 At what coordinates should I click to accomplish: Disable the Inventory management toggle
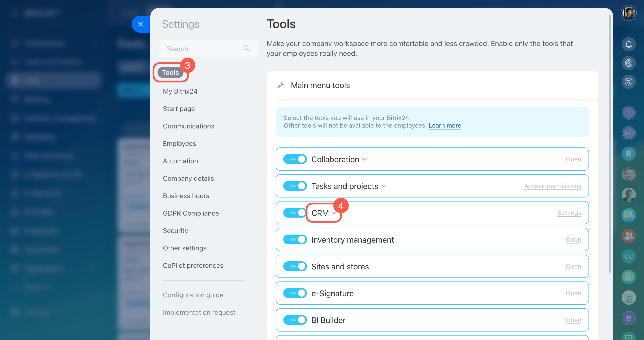tap(295, 239)
